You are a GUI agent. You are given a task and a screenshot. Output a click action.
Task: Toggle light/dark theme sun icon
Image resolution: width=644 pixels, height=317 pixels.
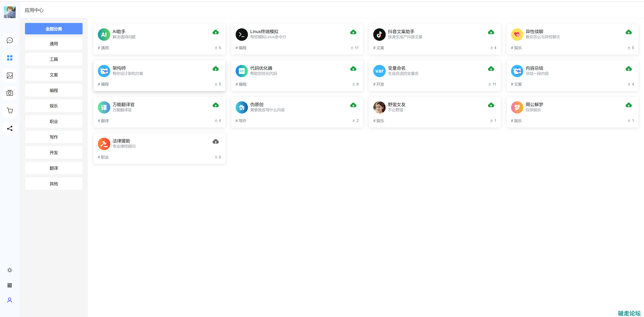tap(10, 270)
